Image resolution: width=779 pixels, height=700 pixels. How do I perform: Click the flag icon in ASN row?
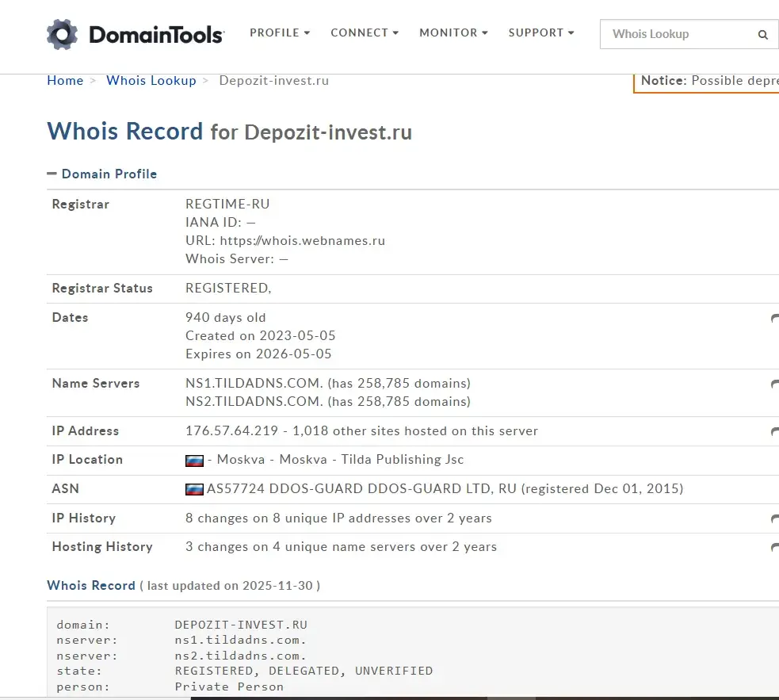[x=194, y=489]
